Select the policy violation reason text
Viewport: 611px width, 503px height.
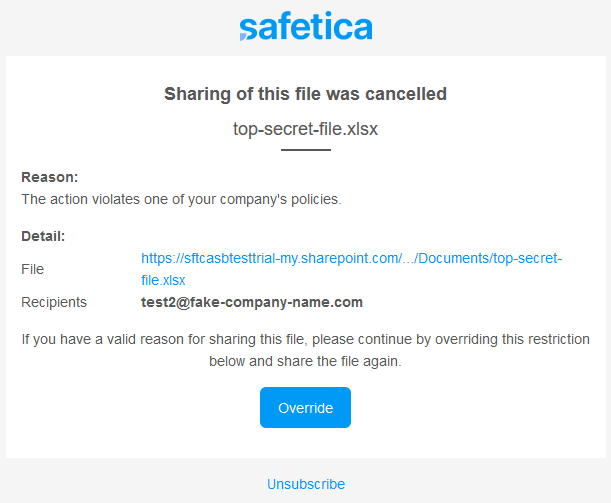pyautogui.click(x=181, y=199)
